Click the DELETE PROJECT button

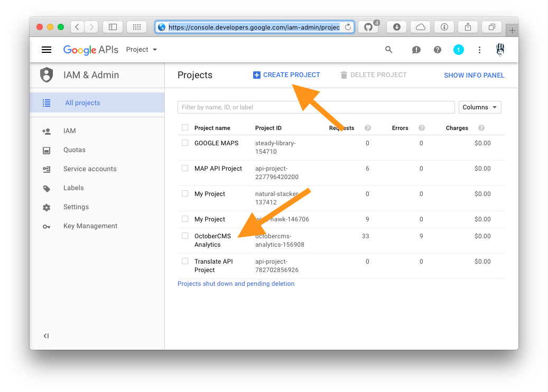tap(373, 75)
